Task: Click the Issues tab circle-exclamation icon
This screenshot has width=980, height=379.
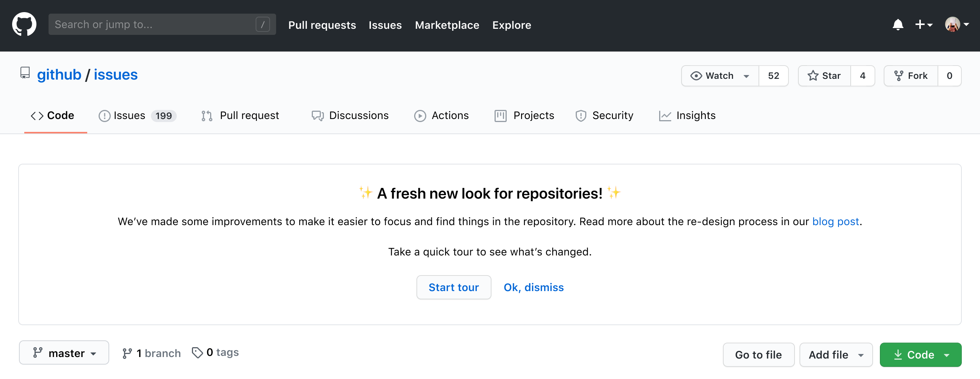Action: [x=104, y=116]
